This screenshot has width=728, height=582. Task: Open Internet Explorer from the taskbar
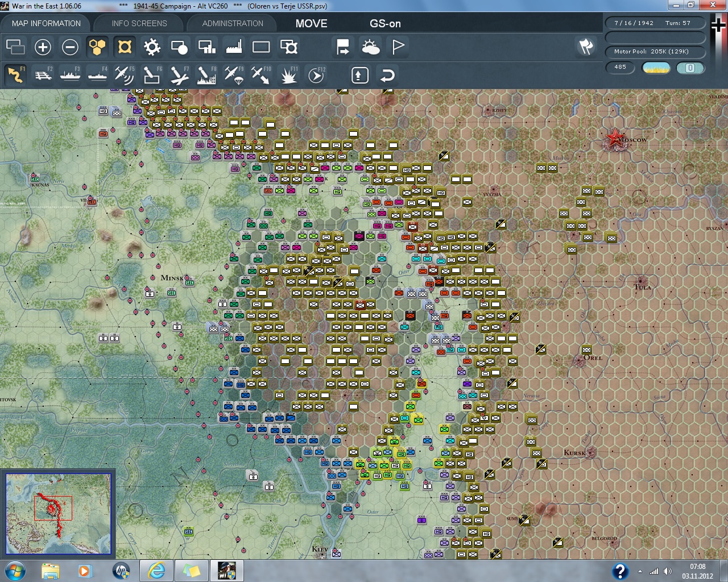156,570
